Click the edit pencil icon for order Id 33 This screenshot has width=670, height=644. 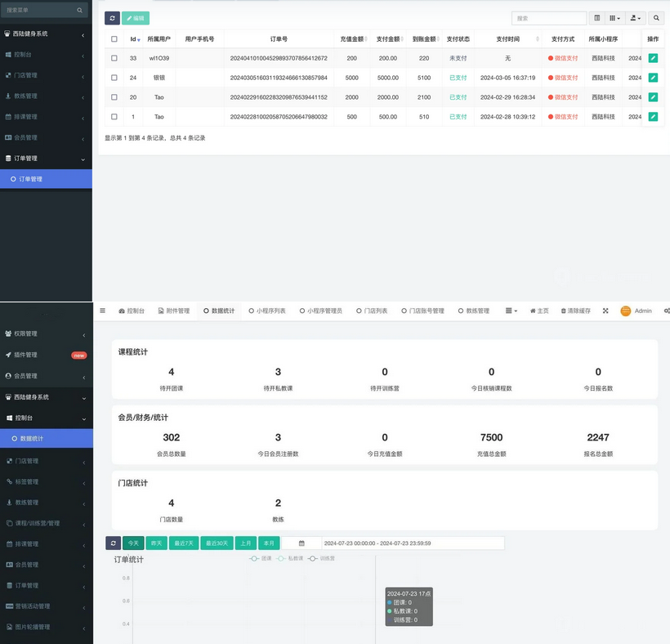click(653, 58)
